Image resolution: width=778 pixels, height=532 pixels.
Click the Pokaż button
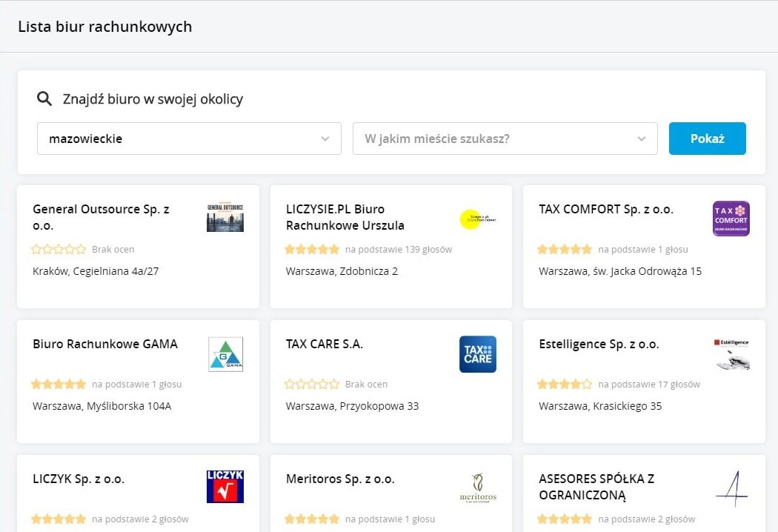(x=707, y=139)
